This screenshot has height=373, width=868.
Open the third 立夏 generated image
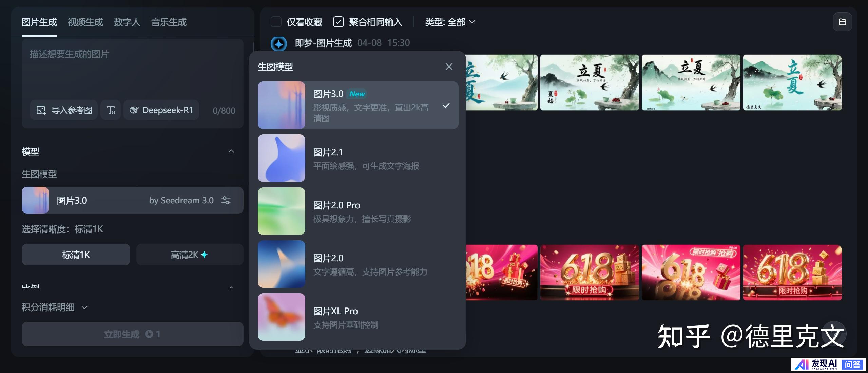click(x=691, y=82)
